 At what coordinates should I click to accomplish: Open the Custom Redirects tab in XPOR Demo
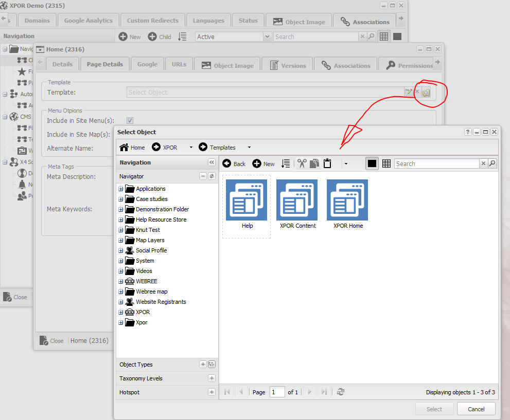click(152, 21)
